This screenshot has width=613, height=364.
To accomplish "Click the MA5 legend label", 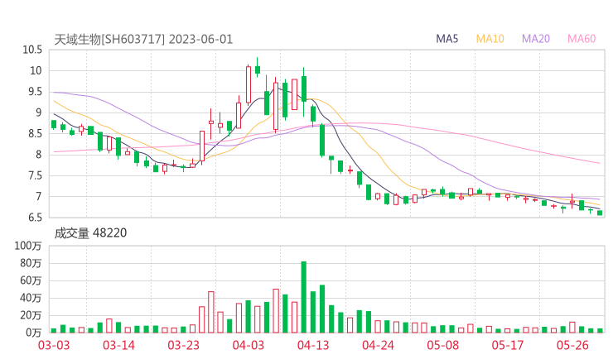I will coord(446,39).
